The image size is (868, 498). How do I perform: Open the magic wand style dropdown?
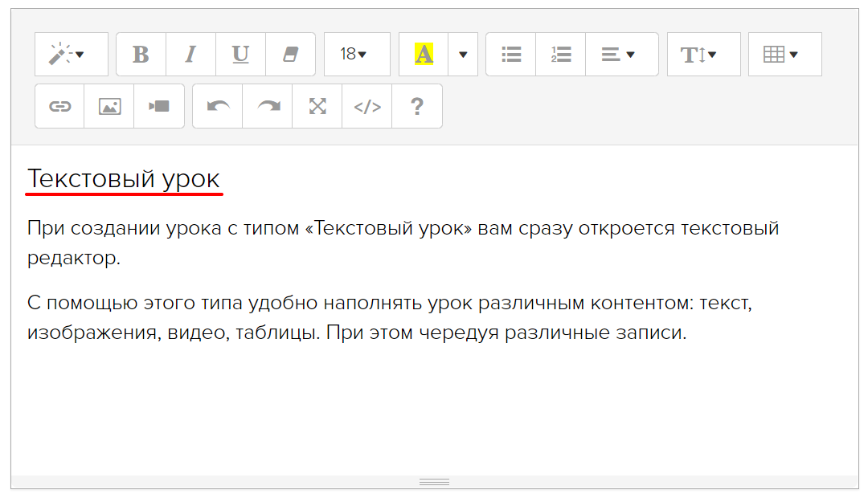tap(71, 55)
